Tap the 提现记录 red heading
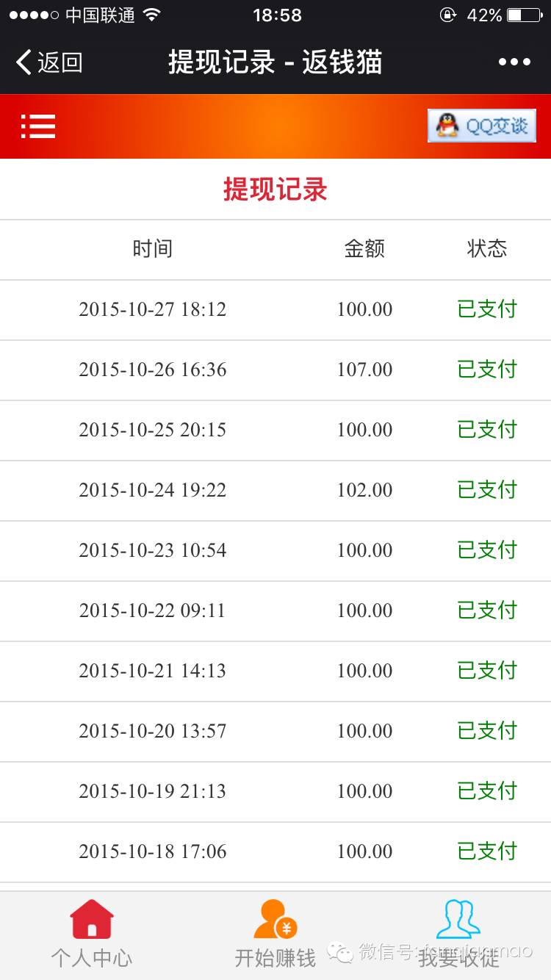The width and height of the screenshot is (551, 980). (x=275, y=190)
